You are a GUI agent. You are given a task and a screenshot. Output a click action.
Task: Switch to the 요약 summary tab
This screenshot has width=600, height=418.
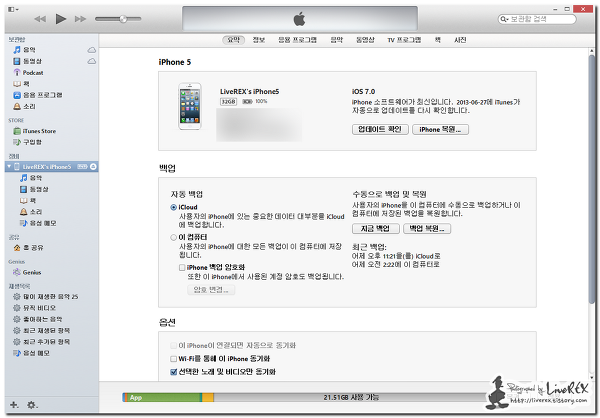point(233,40)
